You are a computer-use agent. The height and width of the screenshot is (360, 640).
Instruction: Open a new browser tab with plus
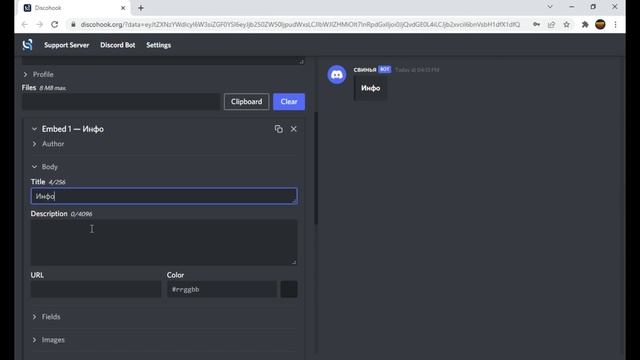tap(141, 8)
